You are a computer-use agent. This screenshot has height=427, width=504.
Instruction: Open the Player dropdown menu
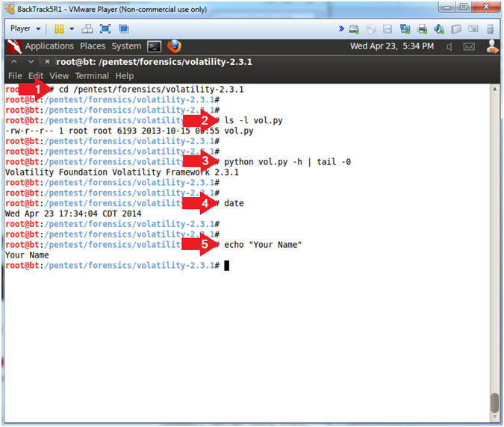pos(25,28)
